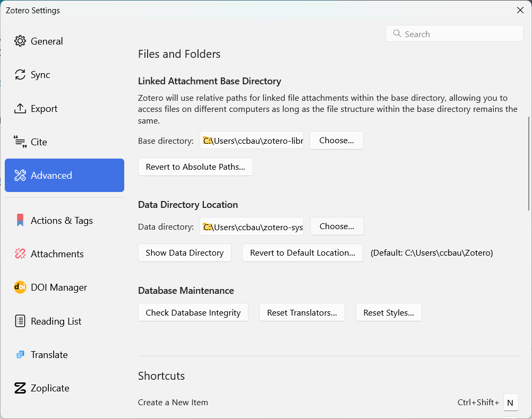Open the Zoplicate settings pane
The width and height of the screenshot is (532, 419).
50,388
